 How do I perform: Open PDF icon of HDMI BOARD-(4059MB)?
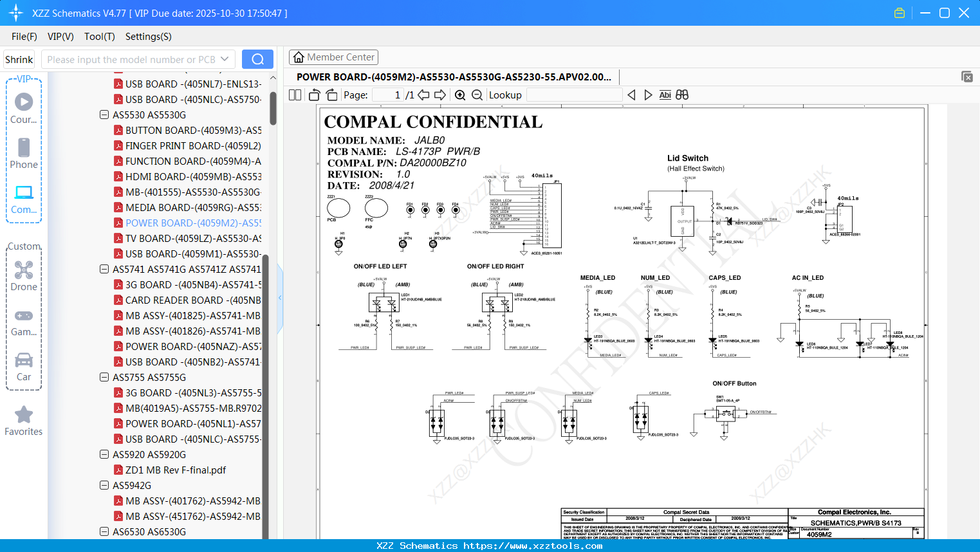click(x=118, y=176)
